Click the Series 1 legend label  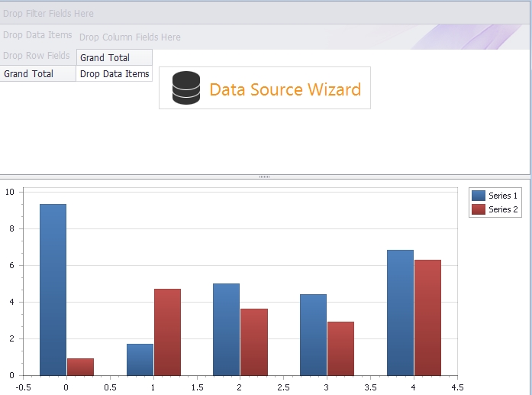click(503, 196)
